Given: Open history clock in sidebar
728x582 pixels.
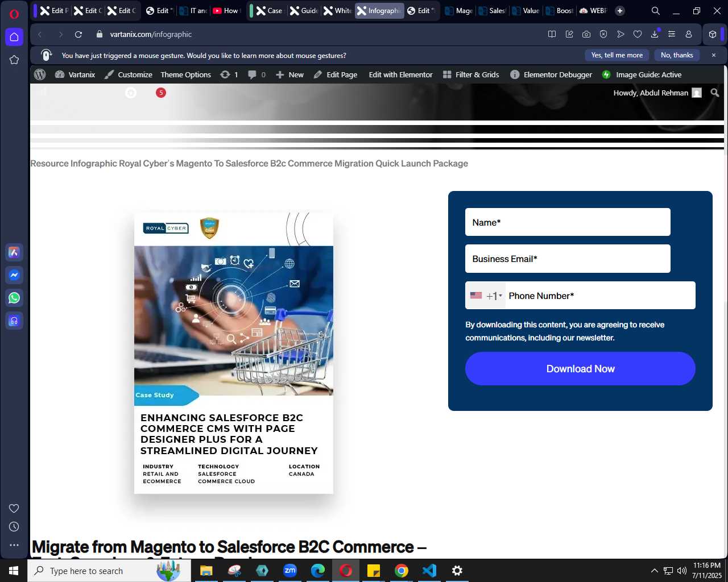Looking at the screenshot, I should pyautogui.click(x=14, y=527).
